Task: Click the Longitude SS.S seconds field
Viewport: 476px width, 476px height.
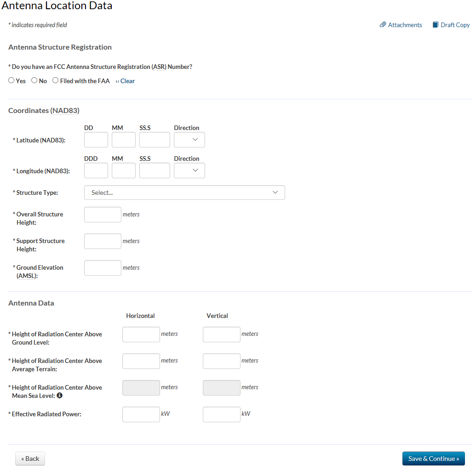Action: pyautogui.click(x=155, y=170)
